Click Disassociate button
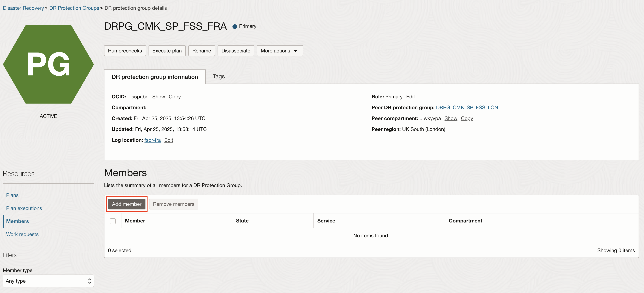644x293 pixels. coord(235,51)
